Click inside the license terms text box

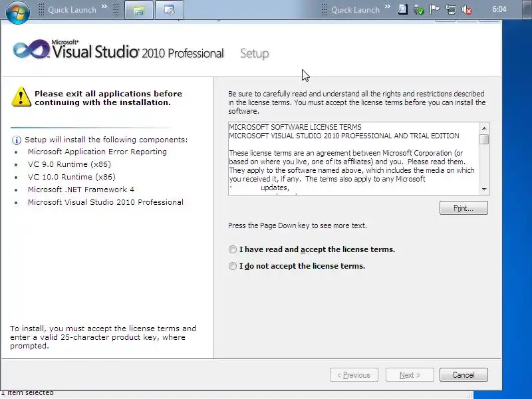point(354,158)
